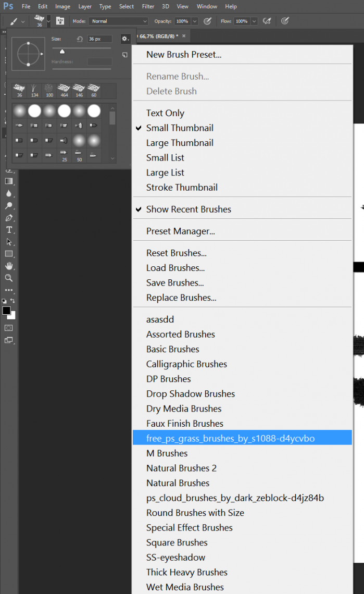Open the File menu

26,6
